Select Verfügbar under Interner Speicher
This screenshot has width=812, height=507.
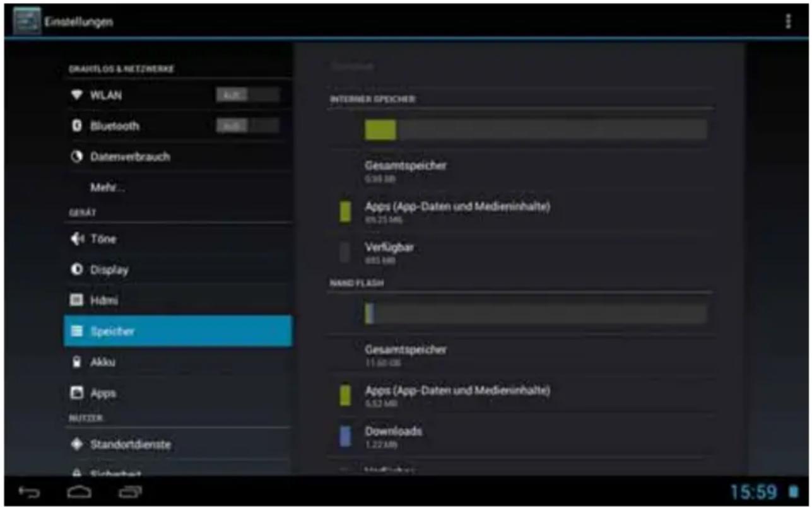point(521,252)
